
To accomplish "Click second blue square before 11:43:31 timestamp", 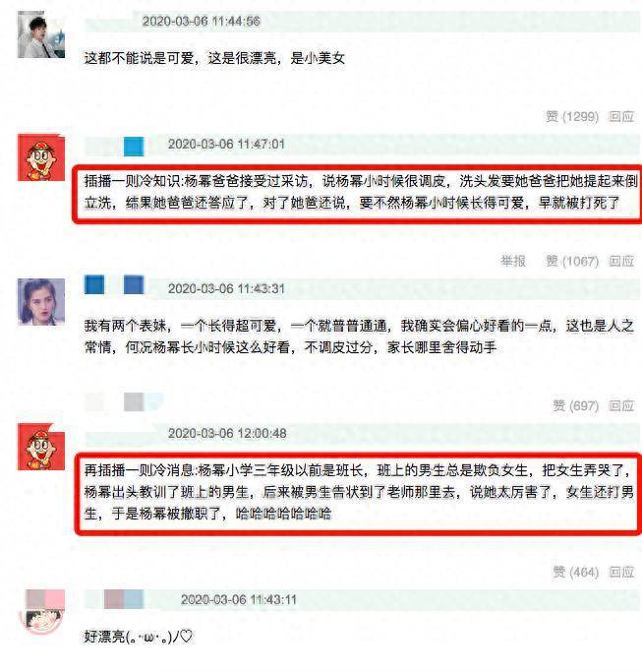I will tap(134, 284).
